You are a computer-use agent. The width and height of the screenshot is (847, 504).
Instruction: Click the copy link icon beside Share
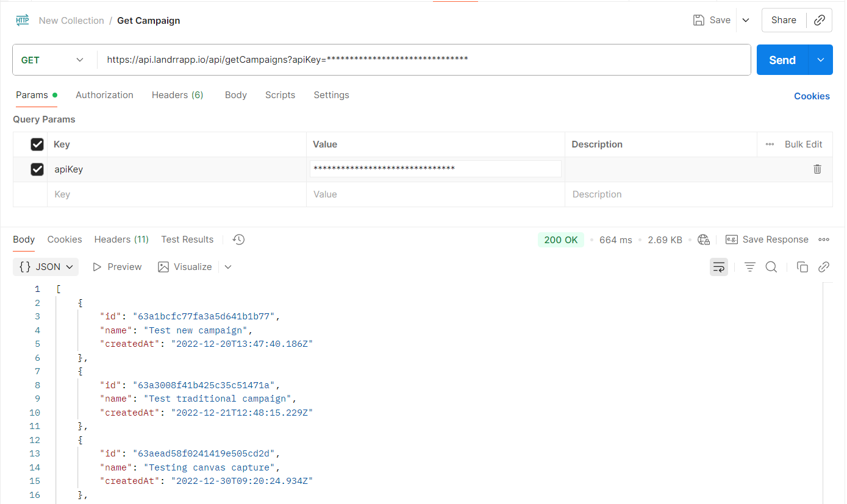[x=820, y=20]
